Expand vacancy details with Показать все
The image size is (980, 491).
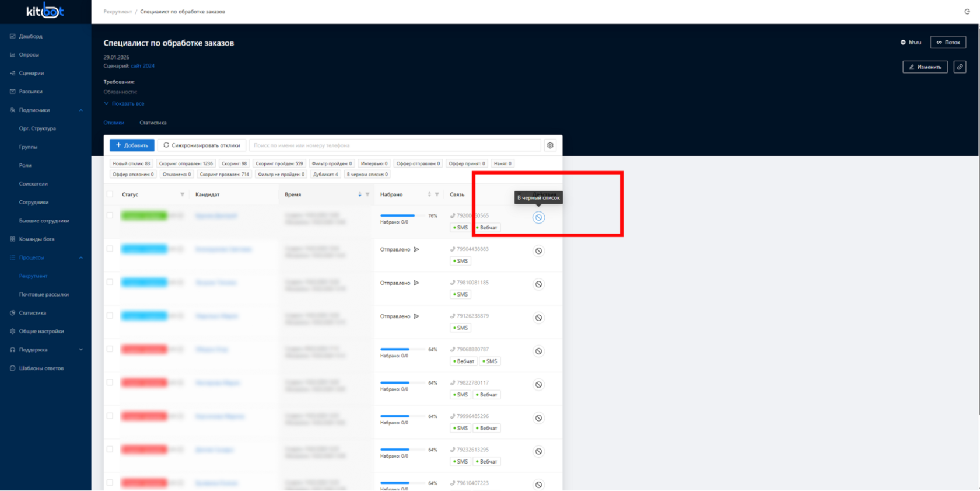124,103
